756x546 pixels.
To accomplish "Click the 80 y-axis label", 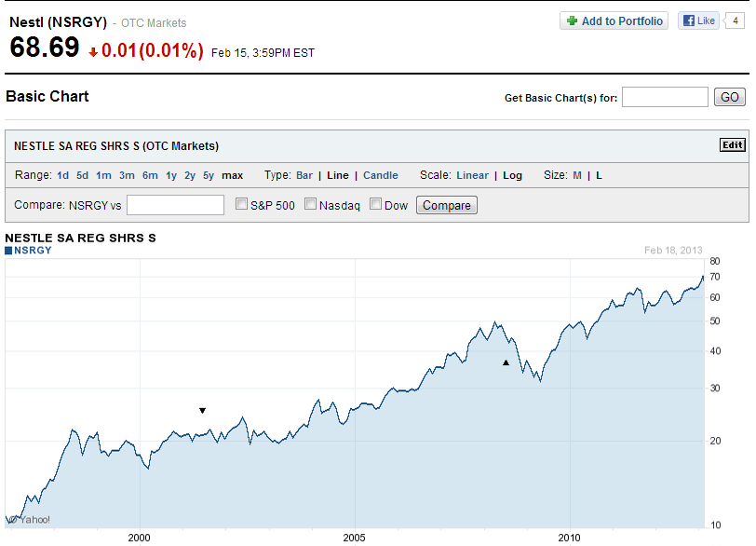I will pyautogui.click(x=715, y=262).
